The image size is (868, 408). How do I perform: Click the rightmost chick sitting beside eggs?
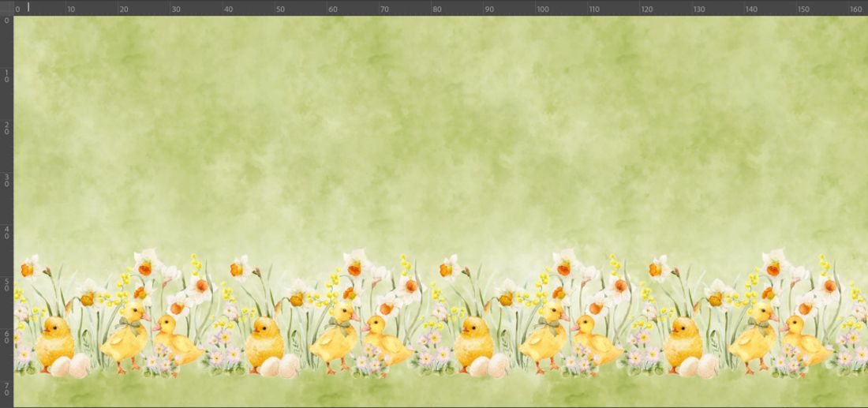click(x=683, y=341)
